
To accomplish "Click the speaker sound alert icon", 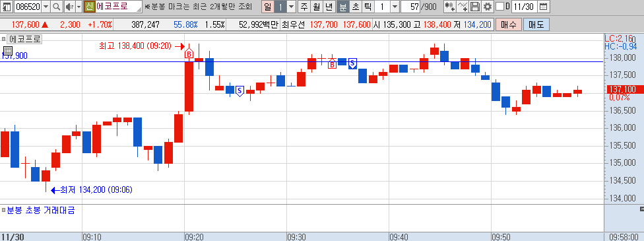I will (69, 7).
